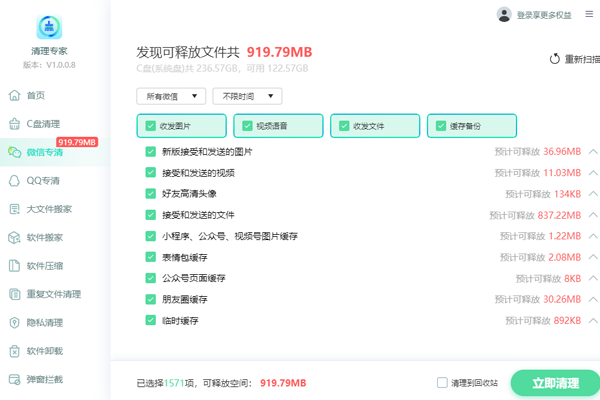
Task: Click the 首页 home icon
Action: [15, 95]
